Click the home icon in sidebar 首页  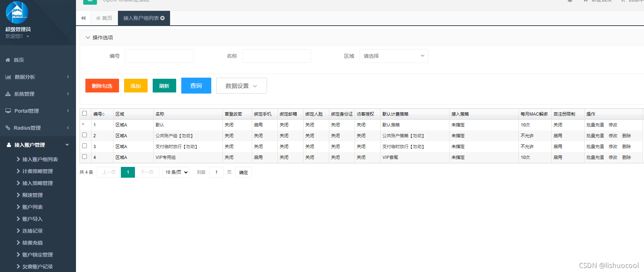coord(8,60)
